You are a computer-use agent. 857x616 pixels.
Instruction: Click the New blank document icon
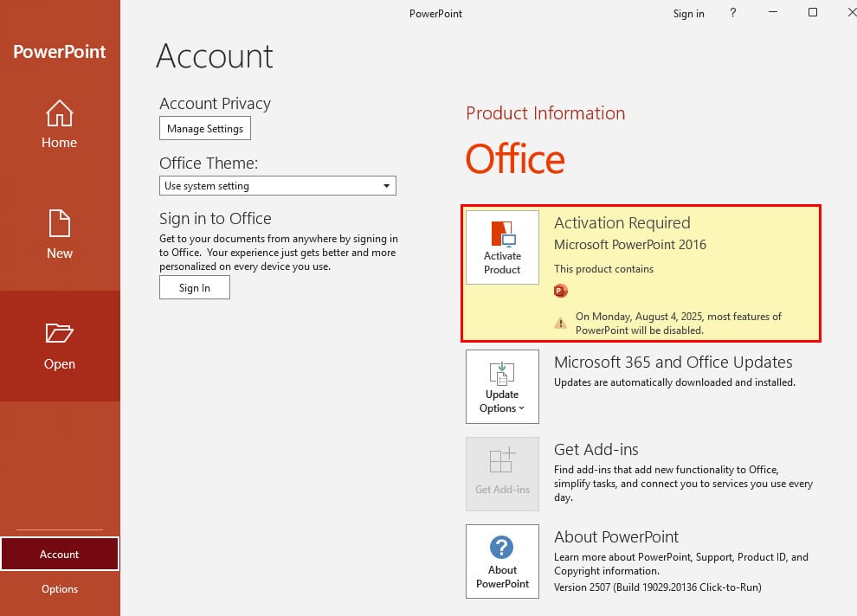pos(59,223)
